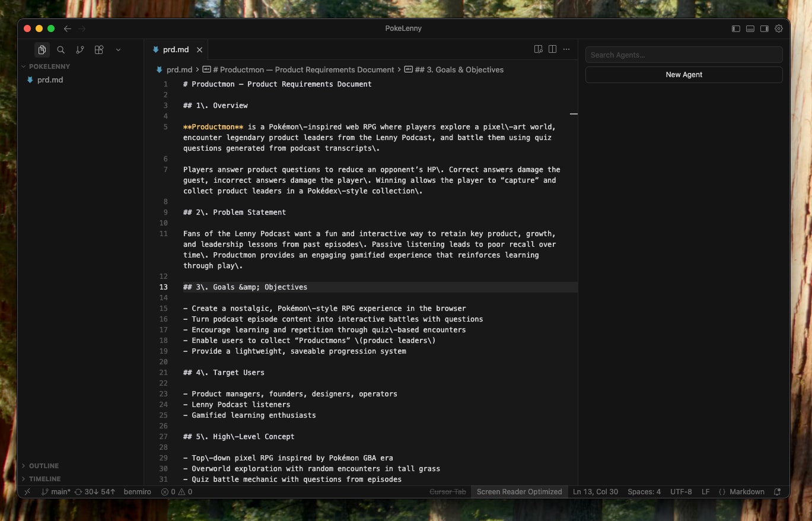The height and width of the screenshot is (521, 812).
Task: Place cursor on '## 5\. High\-Level Concept' line
Action: click(x=238, y=437)
